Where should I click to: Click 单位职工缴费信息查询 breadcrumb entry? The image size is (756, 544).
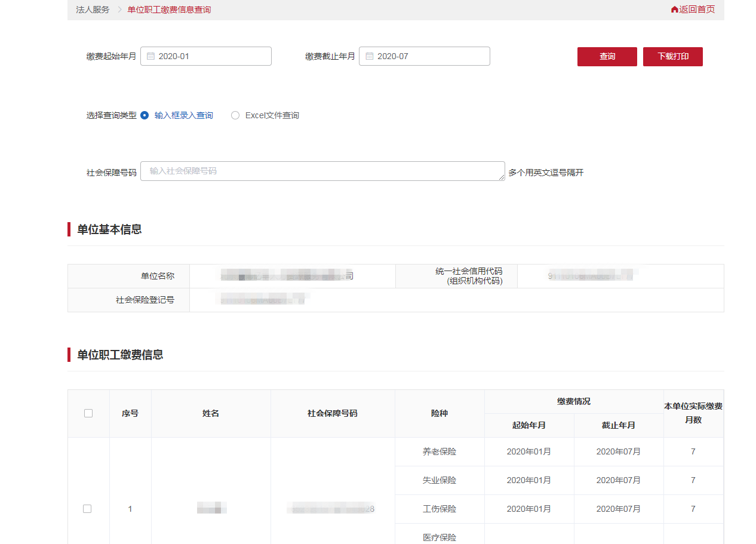click(x=168, y=10)
